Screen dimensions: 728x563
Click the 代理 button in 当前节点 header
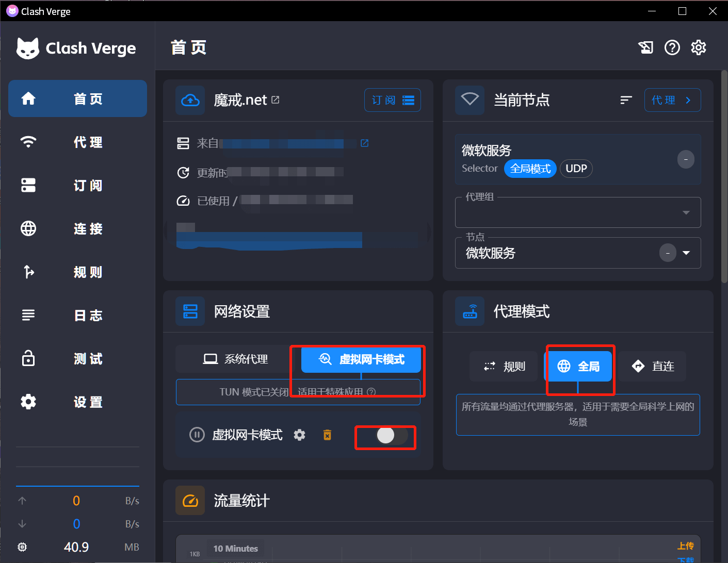pyautogui.click(x=672, y=100)
